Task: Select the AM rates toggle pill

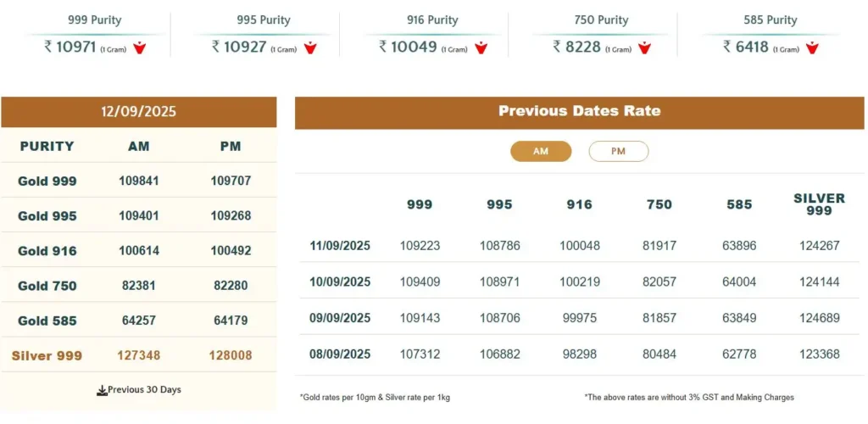Action: 541,151
